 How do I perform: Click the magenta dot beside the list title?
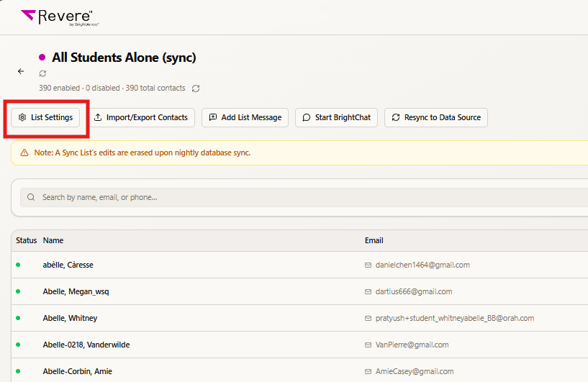tap(42, 58)
